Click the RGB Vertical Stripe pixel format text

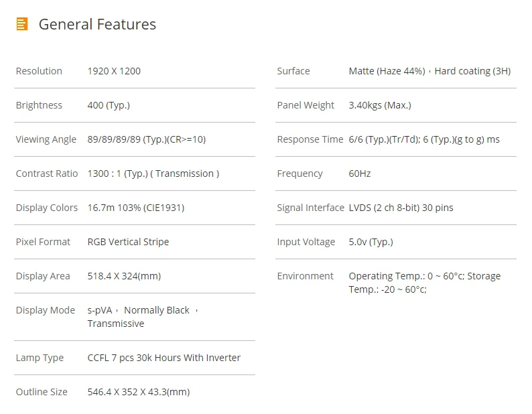[x=128, y=242]
